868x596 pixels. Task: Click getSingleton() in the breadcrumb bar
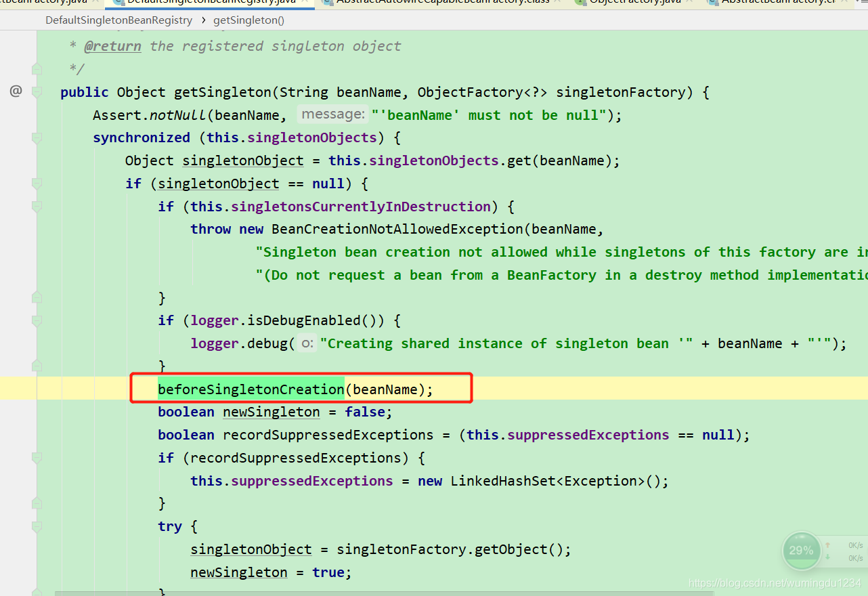(x=248, y=20)
